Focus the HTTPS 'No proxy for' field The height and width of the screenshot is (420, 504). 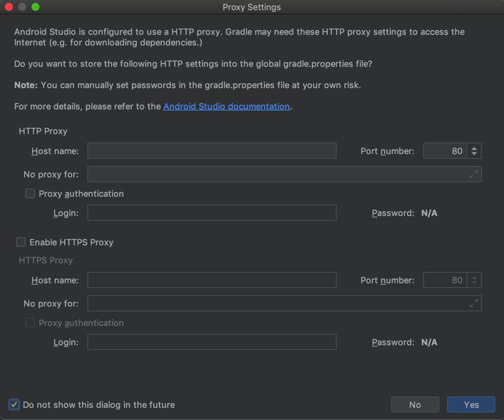285,303
